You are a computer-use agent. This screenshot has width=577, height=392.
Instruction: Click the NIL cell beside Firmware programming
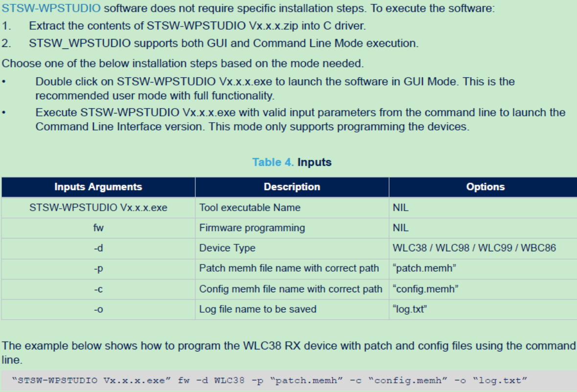(401, 228)
